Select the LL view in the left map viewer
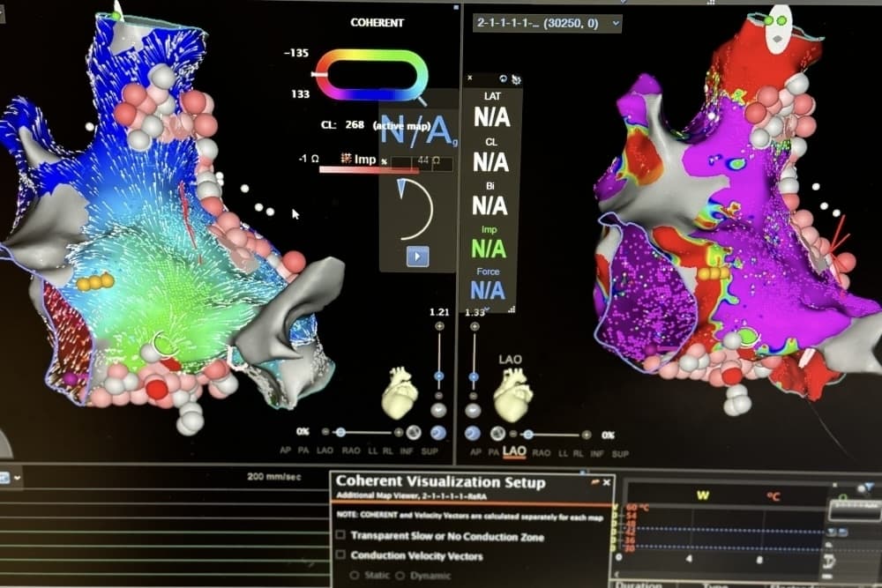Viewport: 882px width, 588px height. pyautogui.click(x=372, y=450)
